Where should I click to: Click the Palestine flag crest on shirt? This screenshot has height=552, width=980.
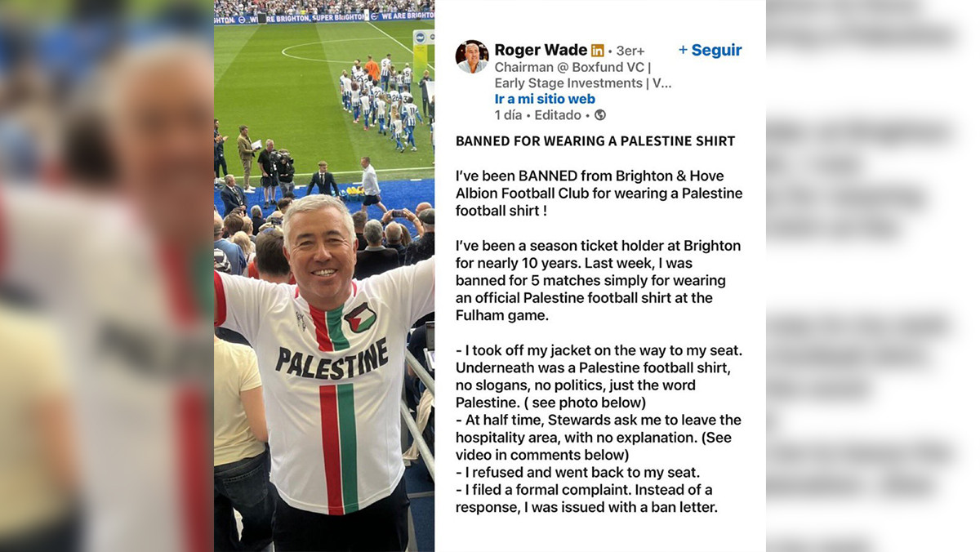(x=359, y=317)
